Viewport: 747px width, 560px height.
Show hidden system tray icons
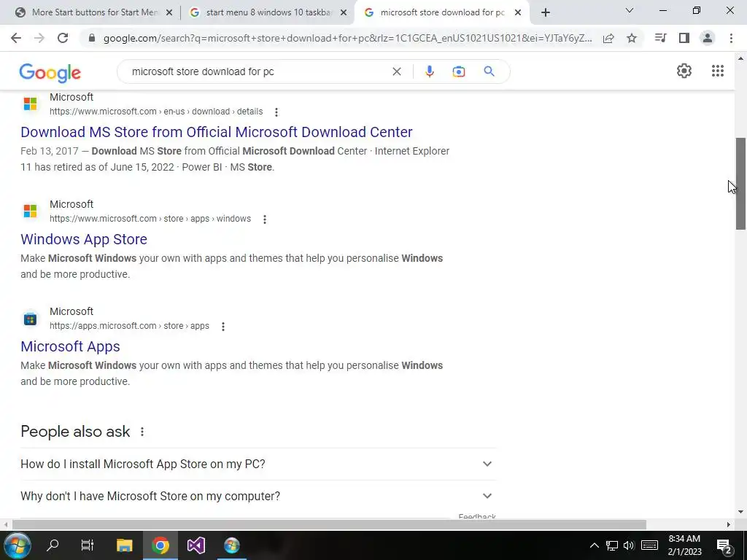tap(594, 545)
